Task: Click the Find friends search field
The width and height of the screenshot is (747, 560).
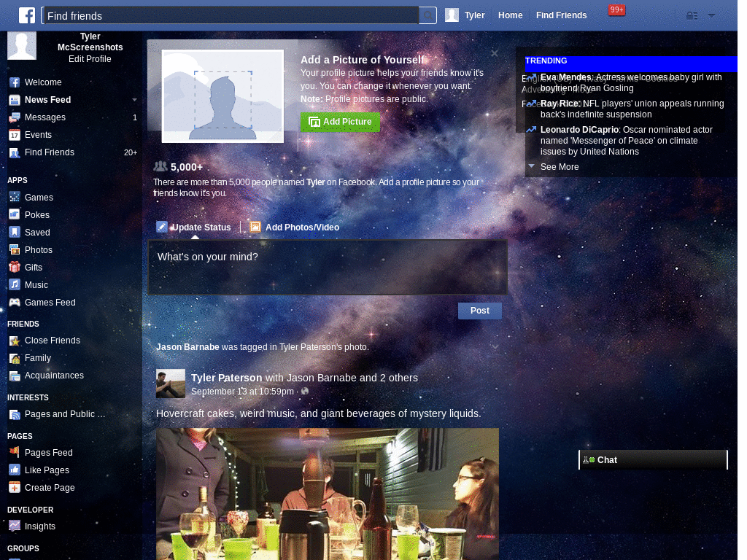Action: pos(231,16)
